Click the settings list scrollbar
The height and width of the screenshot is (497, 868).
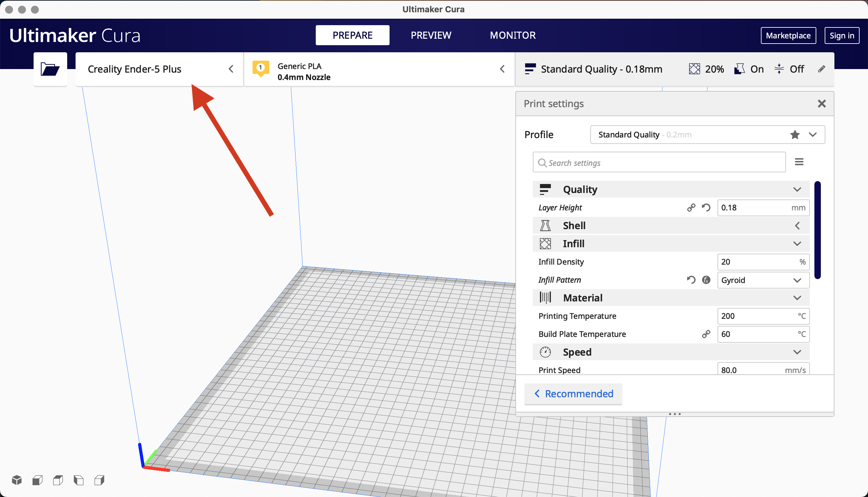pyautogui.click(x=817, y=230)
